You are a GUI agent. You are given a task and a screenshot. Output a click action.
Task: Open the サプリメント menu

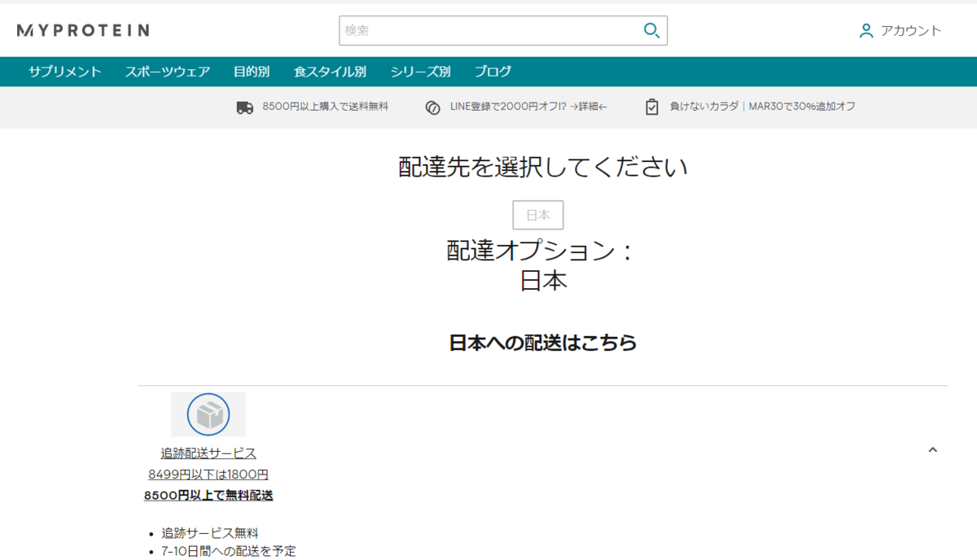[64, 72]
